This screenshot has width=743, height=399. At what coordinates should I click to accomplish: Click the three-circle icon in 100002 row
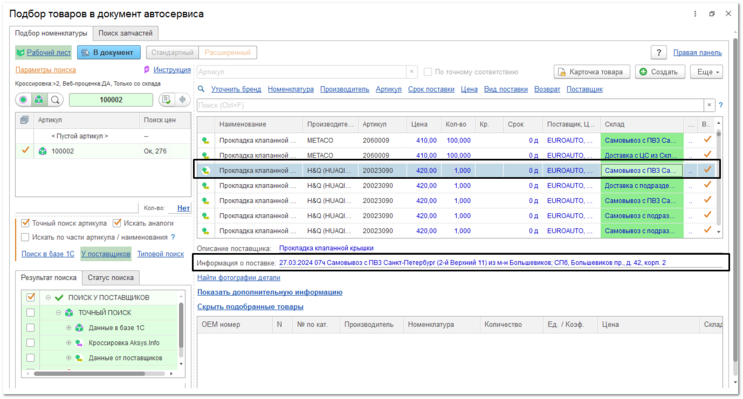pyautogui.click(x=43, y=151)
